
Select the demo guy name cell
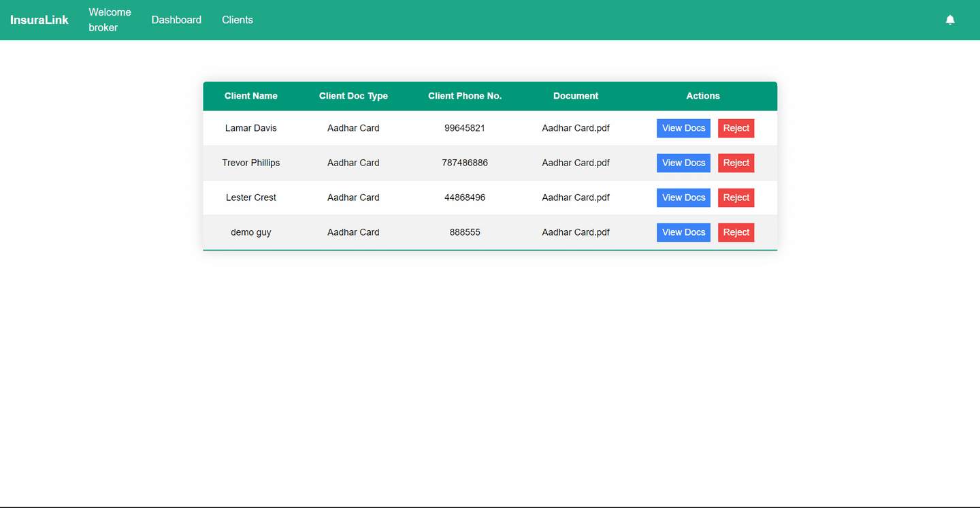point(251,232)
